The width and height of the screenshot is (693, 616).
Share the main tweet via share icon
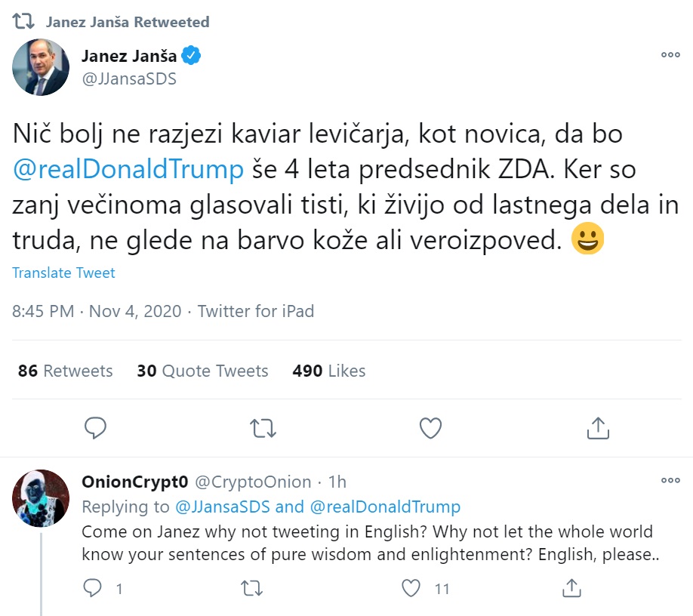597,428
